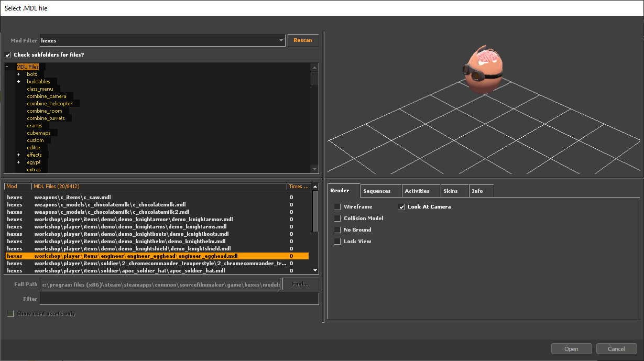The image size is (644, 361).
Task: Switch to the Render tab
Action: coord(344,191)
